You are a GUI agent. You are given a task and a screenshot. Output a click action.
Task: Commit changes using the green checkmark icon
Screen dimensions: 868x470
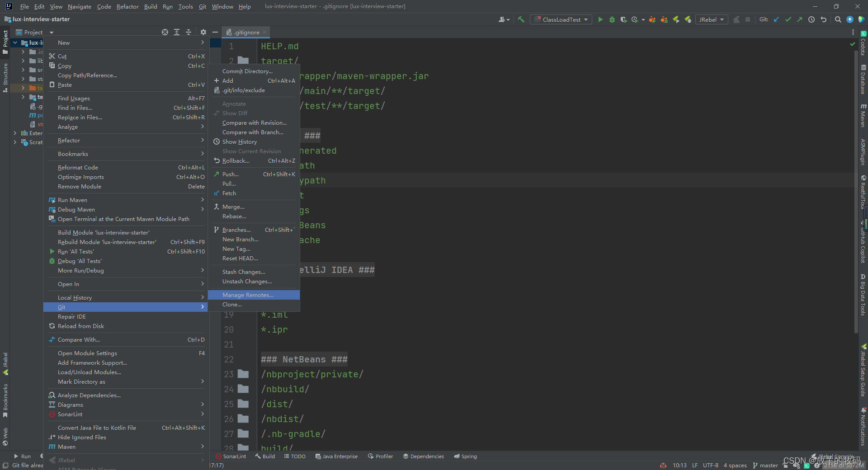tap(788, 19)
